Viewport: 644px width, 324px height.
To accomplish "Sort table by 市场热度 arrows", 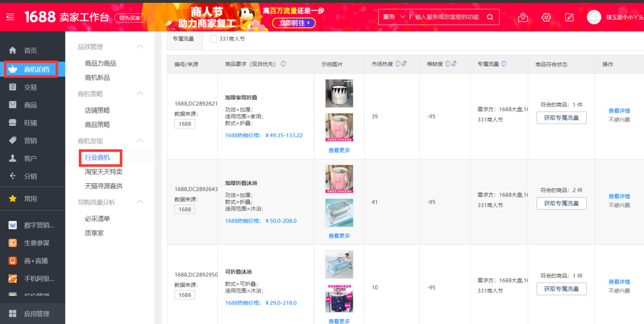I will pos(404,64).
